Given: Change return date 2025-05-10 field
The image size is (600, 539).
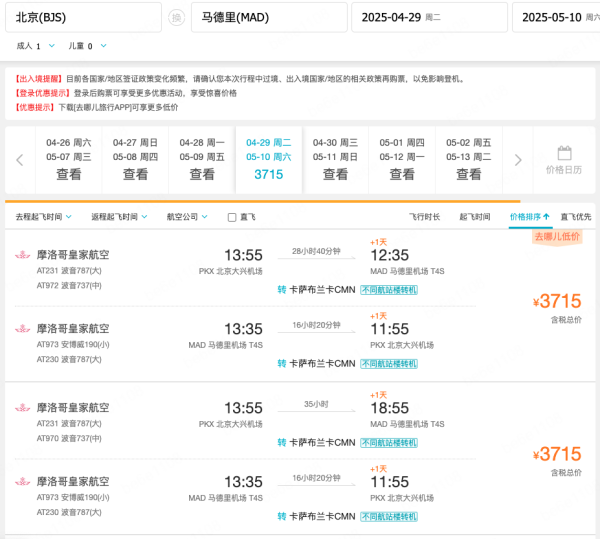Looking at the screenshot, I should [556, 18].
